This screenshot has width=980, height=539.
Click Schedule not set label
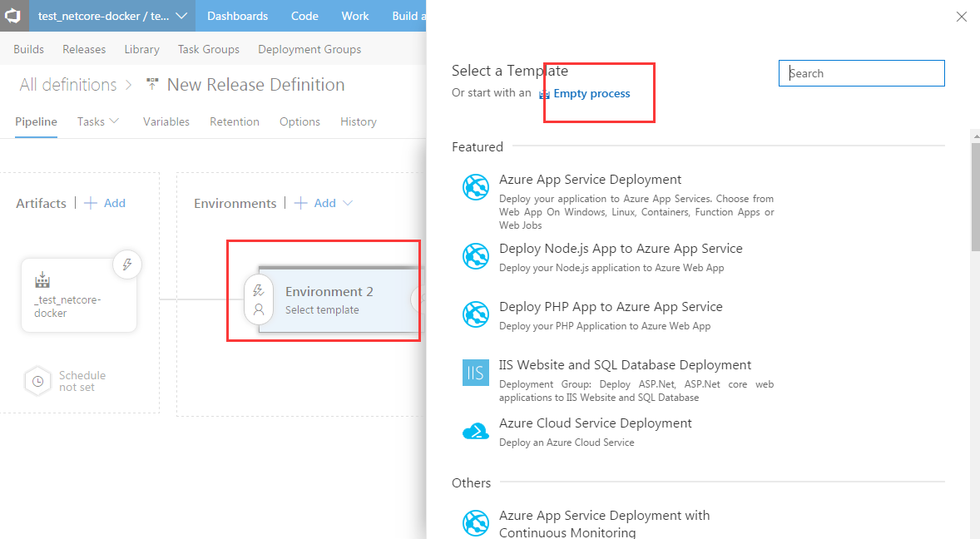click(82, 381)
